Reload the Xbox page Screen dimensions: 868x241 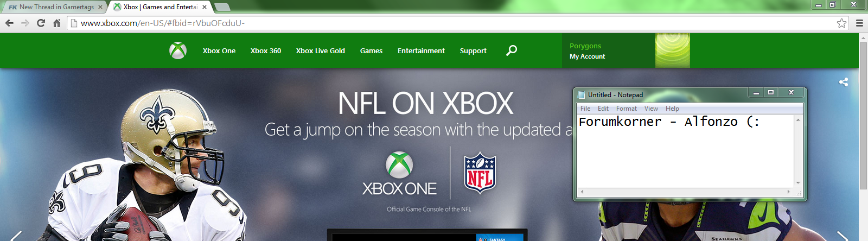41,23
